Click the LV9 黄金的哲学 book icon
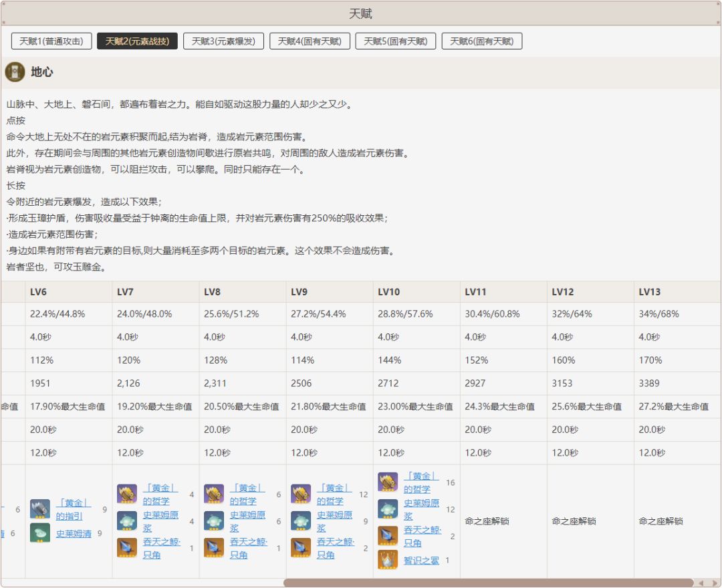This screenshot has width=722, height=588. coord(301,494)
